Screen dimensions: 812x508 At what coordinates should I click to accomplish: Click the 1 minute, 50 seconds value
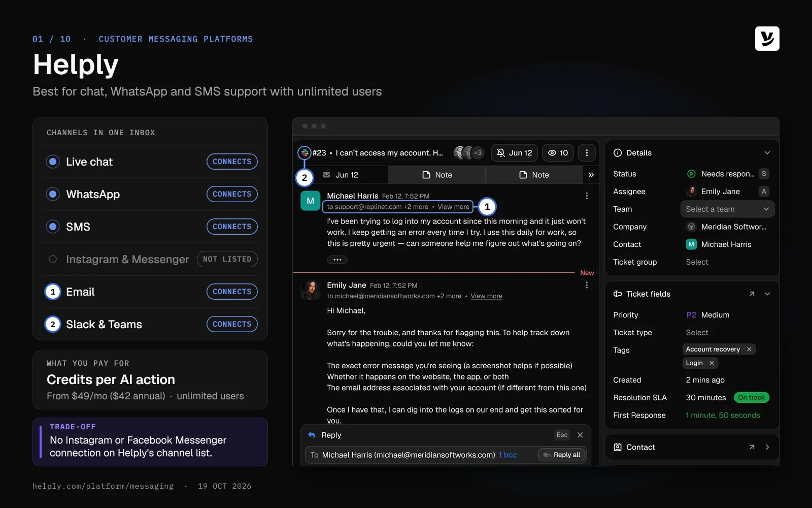coord(723,415)
